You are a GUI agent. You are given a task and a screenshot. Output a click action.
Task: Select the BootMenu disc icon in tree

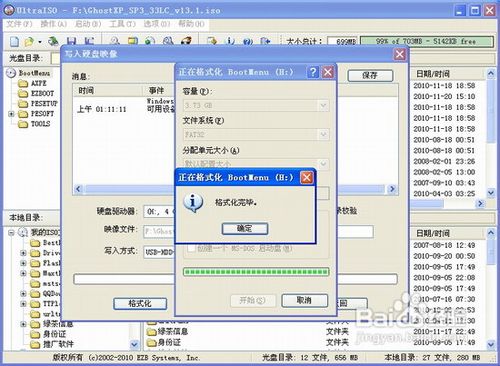[x=11, y=73]
